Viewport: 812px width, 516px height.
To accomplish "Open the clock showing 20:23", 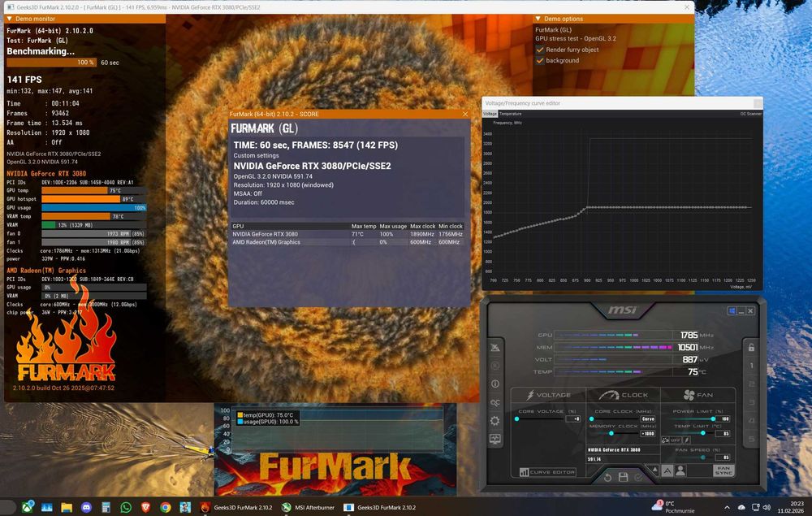I will coord(791,507).
